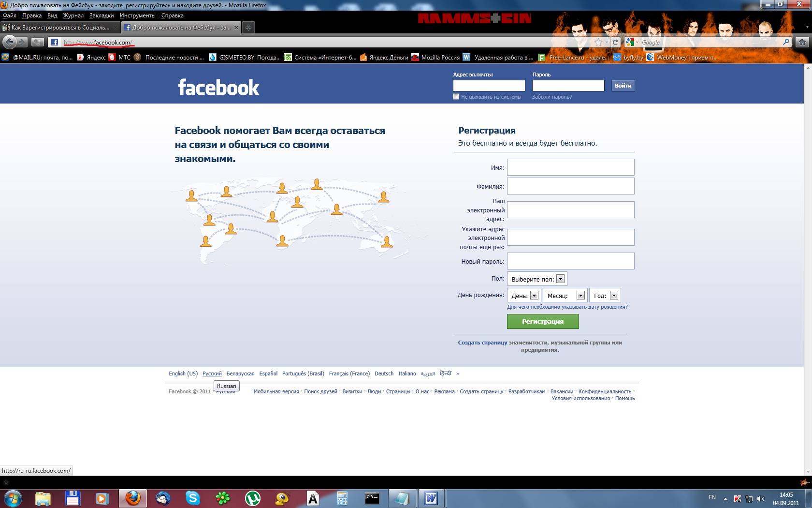Open Skype from the taskbar
Image resolution: width=812 pixels, height=508 pixels.
click(x=192, y=498)
